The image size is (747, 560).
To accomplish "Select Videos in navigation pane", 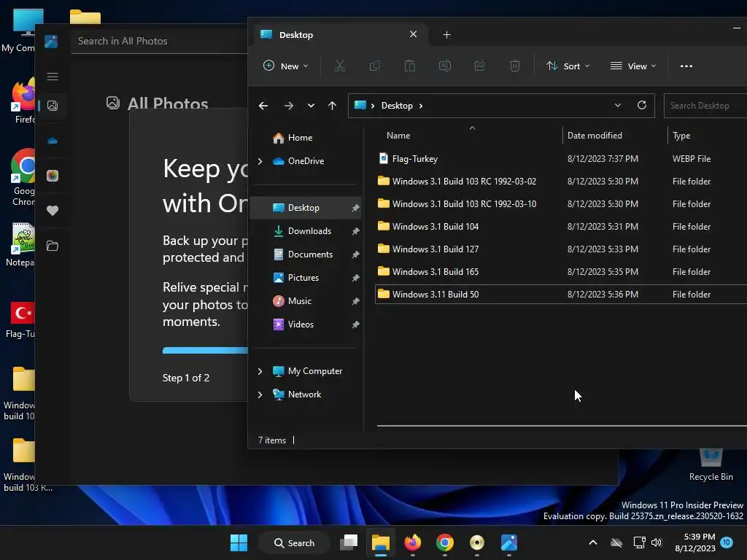I will tap(306, 324).
